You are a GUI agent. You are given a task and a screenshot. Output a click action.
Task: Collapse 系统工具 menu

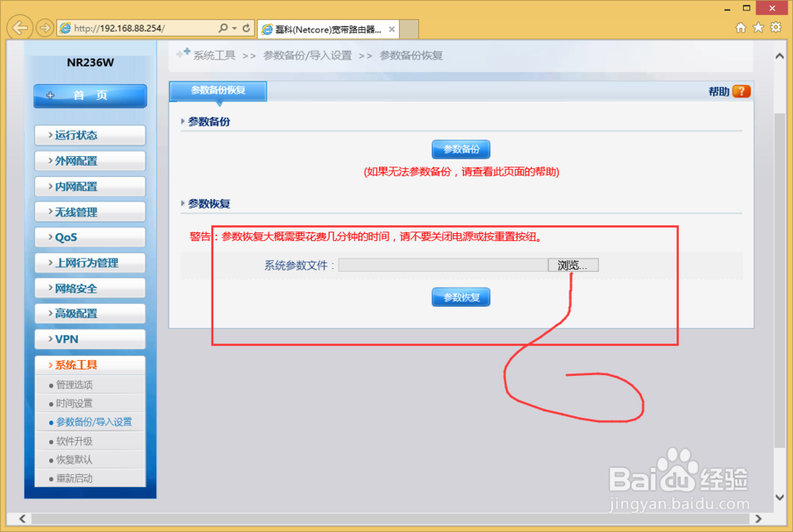point(90,365)
